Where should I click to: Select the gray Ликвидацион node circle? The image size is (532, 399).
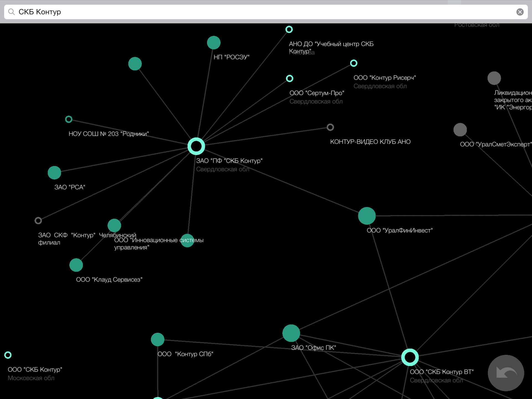[494, 78]
